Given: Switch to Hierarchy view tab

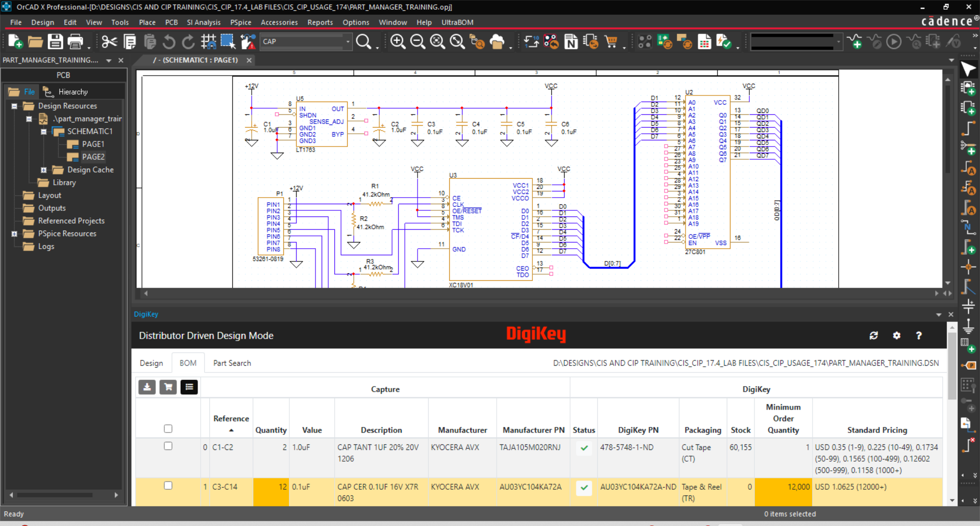Looking at the screenshot, I should pyautogui.click(x=65, y=92).
